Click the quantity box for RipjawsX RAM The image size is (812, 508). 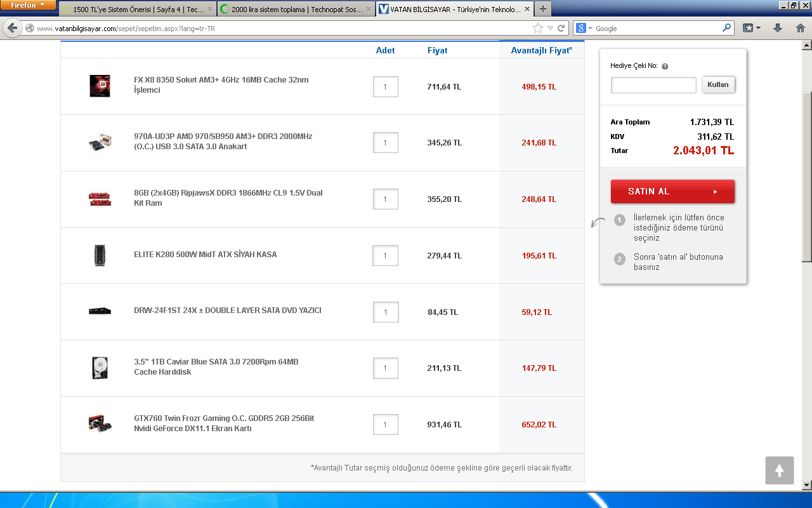pos(386,199)
